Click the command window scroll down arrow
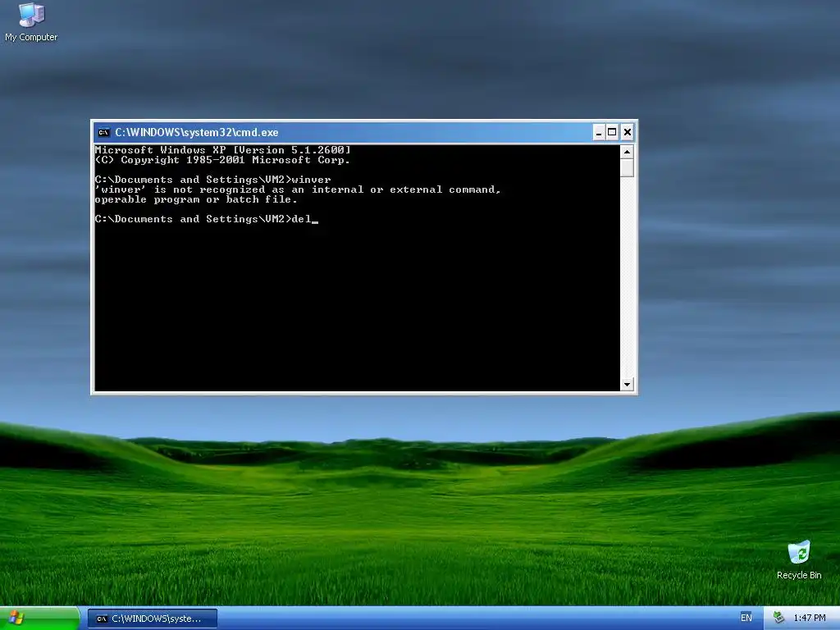Viewport: 840px width, 630px height. (x=627, y=384)
